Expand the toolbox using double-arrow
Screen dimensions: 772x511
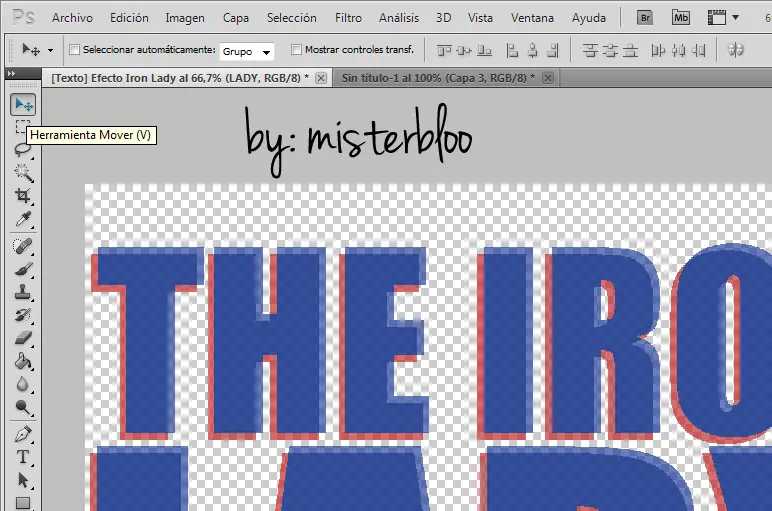point(11,74)
